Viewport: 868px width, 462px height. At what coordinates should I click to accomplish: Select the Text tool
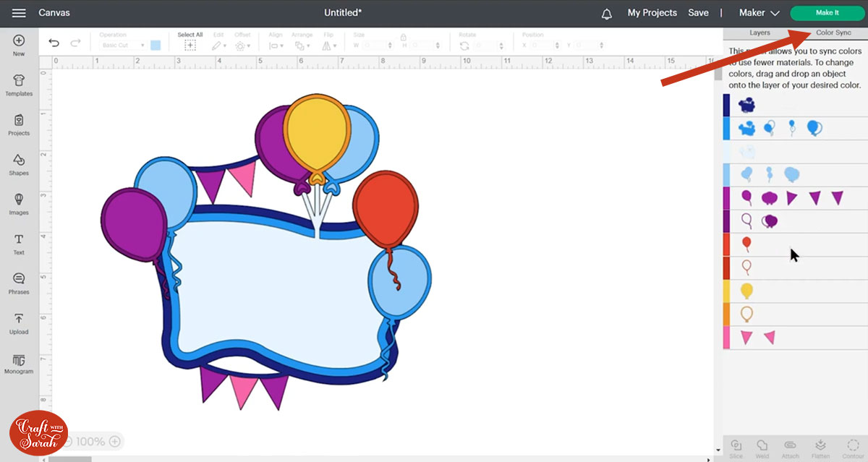[x=19, y=244]
